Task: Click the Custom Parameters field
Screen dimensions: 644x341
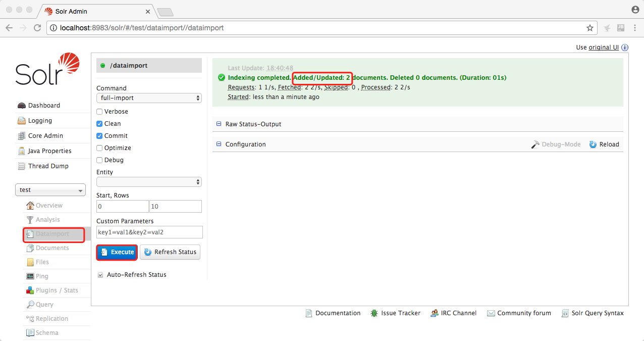Action: 149,232
